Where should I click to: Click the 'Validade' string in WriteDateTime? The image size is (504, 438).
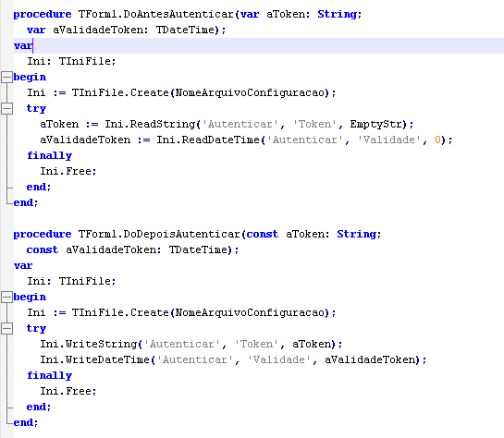(279, 359)
